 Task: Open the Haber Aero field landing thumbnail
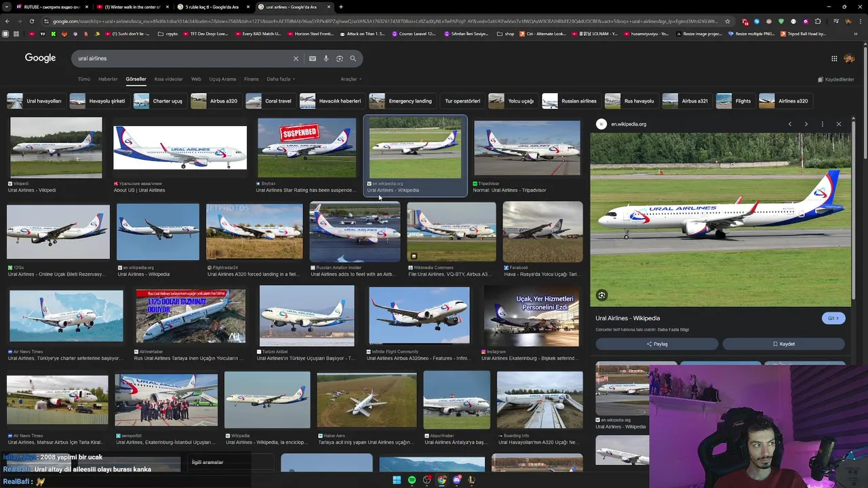coord(367,400)
